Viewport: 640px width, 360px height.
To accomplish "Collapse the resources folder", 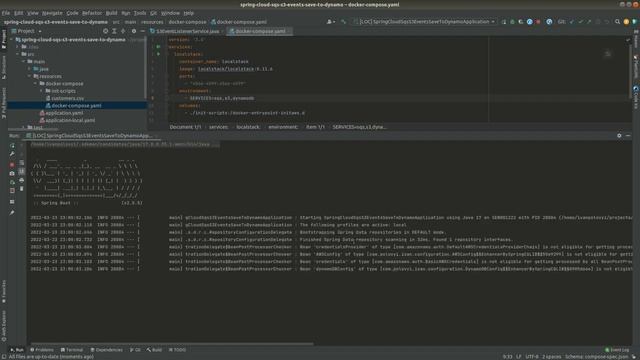I will [29, 76].
